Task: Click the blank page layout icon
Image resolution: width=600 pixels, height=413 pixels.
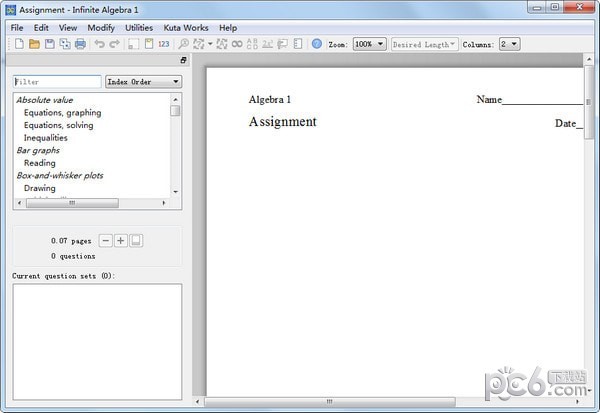Action: pyautogui.click(x=134, y=44)
